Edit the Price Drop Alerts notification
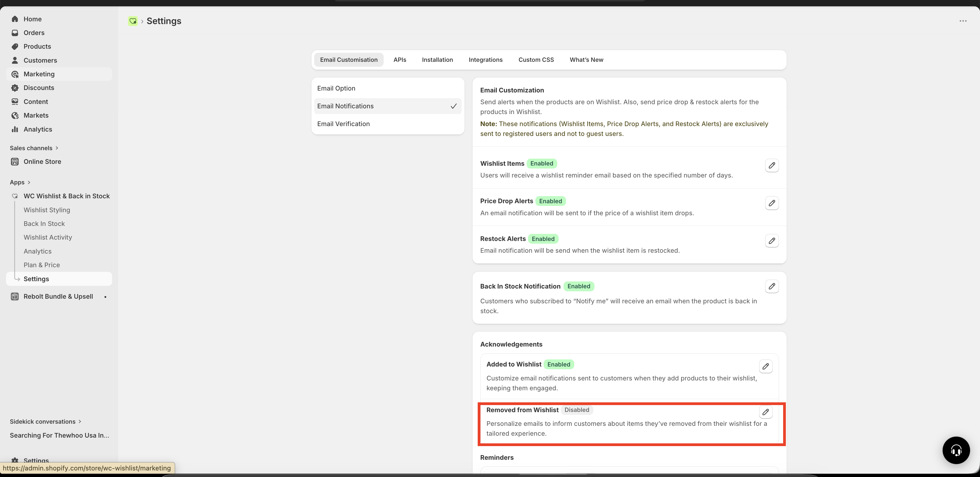This screenshot has width=980, height=477. [x=772, y=203]
